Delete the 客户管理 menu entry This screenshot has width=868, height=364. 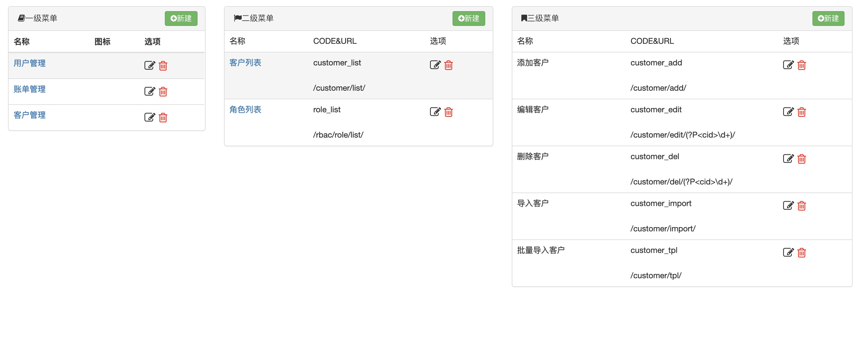coord(163,117)
